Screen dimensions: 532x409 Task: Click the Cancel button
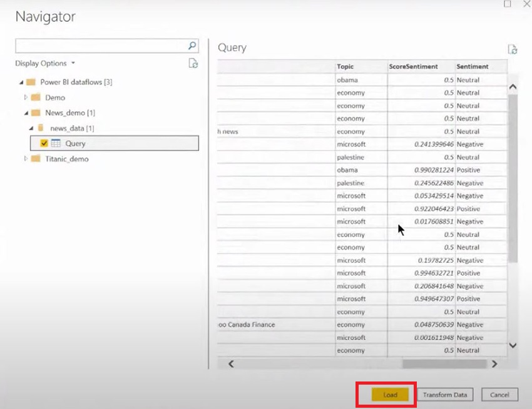tap(499, 395)
